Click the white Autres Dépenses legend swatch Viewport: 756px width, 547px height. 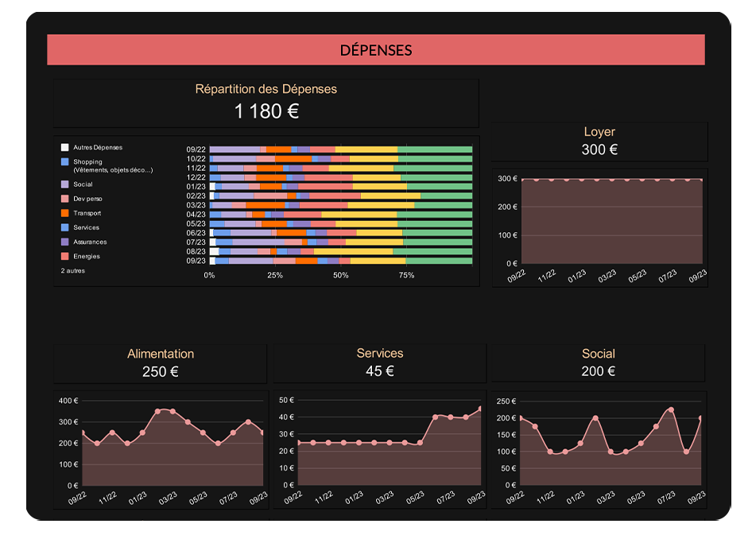pyautogui.click(x=64, y=148)
